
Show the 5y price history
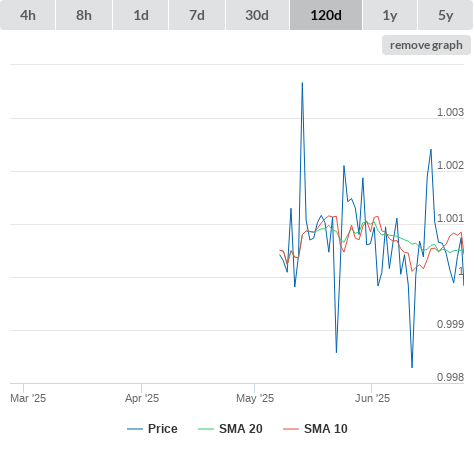(445, 15)
